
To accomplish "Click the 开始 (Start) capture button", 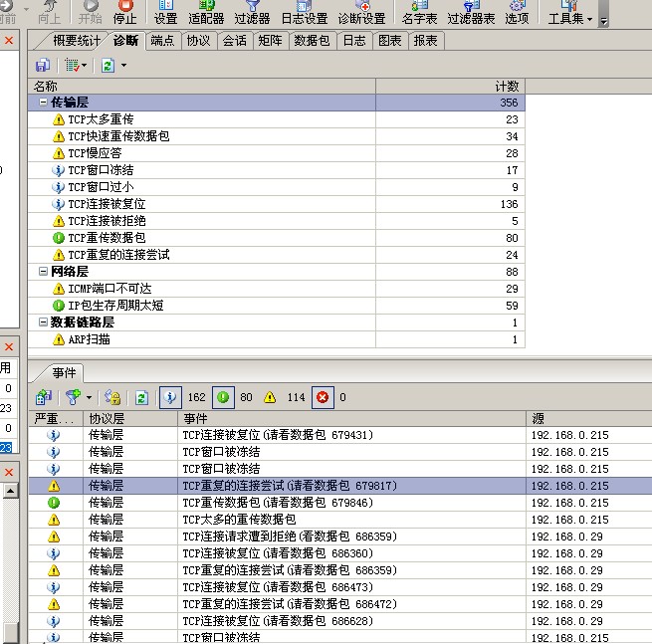I will (91, 13).
